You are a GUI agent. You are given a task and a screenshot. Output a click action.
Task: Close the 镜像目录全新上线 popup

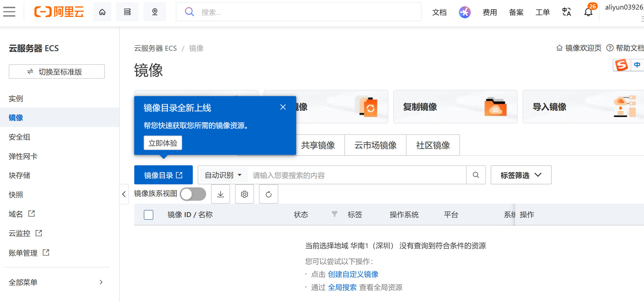tap(283, 107)
